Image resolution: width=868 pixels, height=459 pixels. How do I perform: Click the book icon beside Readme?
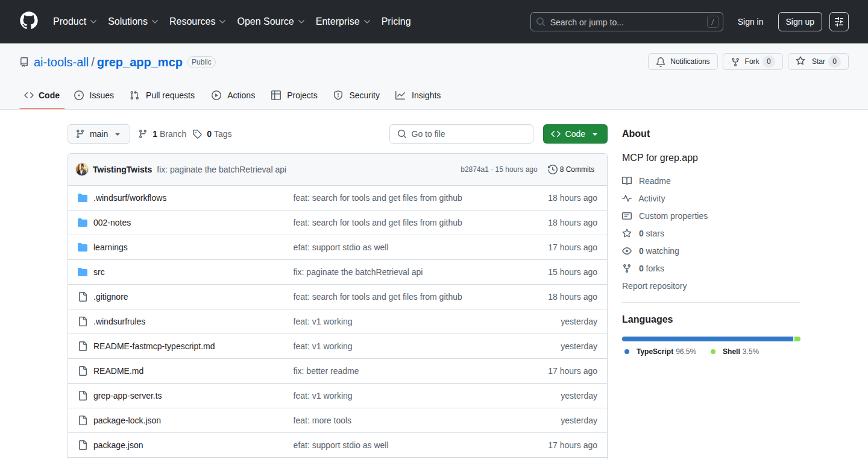click(x=627, y=181)
